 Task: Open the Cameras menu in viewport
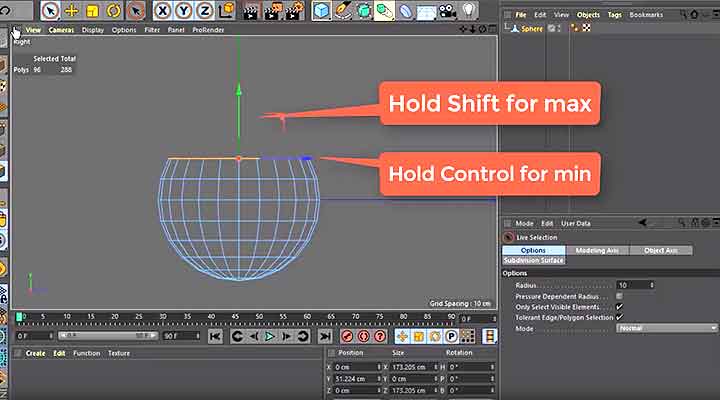(x=62, y=30)
